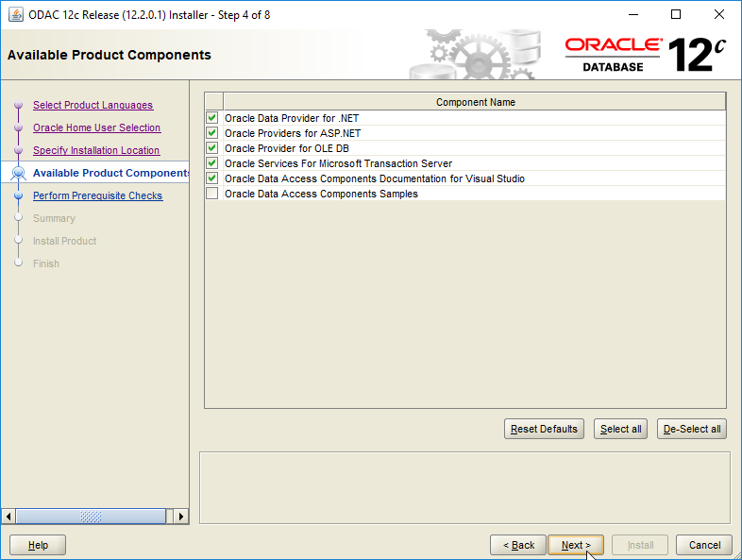Screen dimensions: 742x560
Task: Open the Help dialog
Action: (38, 545)
